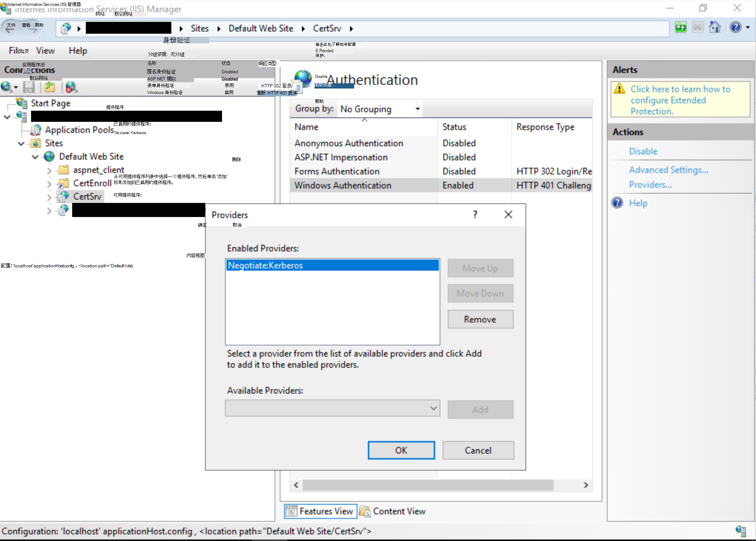756x541 pixels.
Task: Click the Create new connection globe icon
Action: (7, 87)
